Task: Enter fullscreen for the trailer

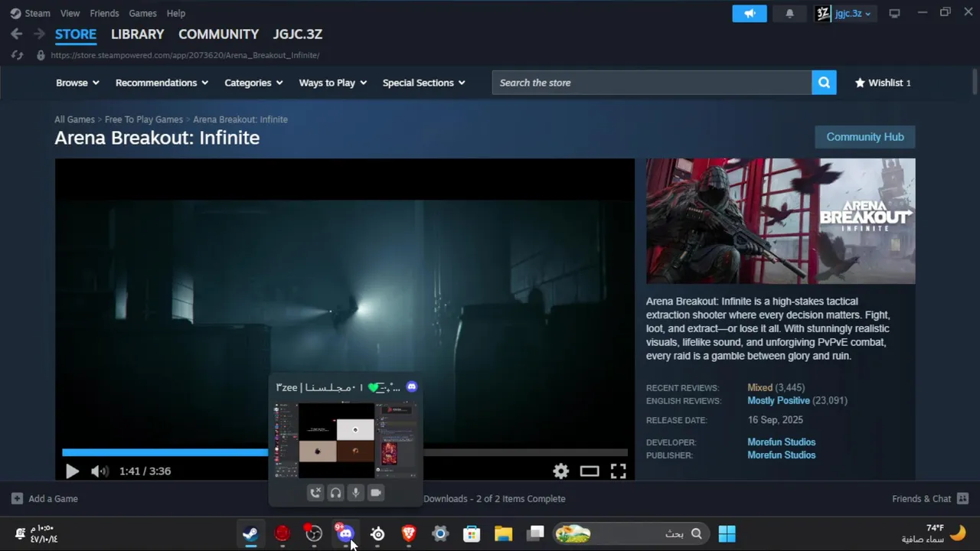Action: tap(618, 471)
